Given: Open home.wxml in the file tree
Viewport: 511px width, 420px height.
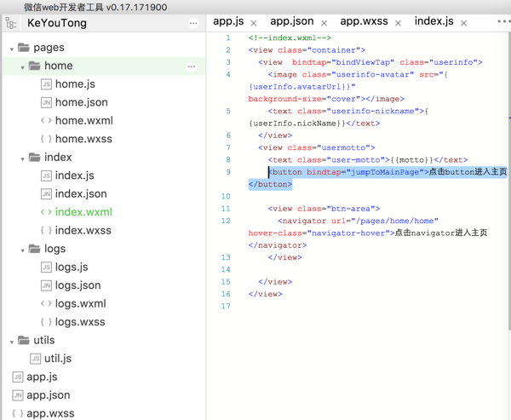Looking at the screenshot, I should tap(84, 121).
